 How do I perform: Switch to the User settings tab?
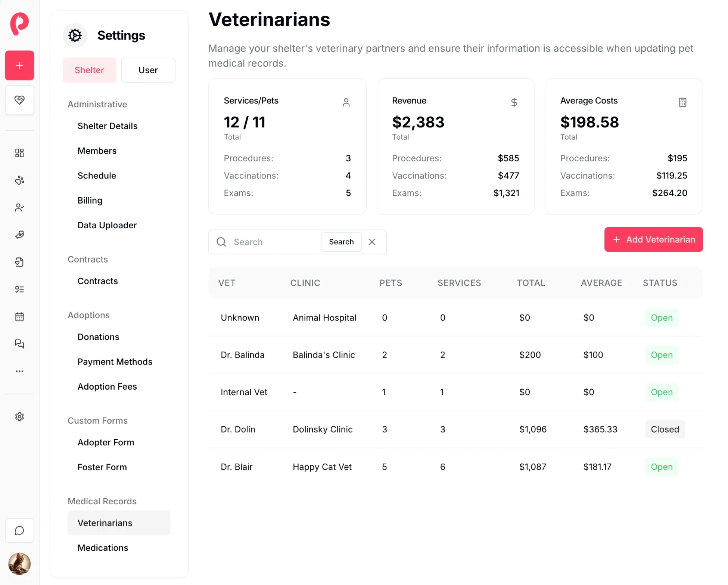coord(148,70)
